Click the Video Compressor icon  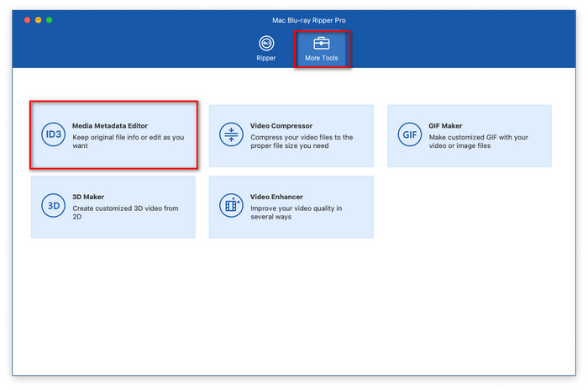231,134
